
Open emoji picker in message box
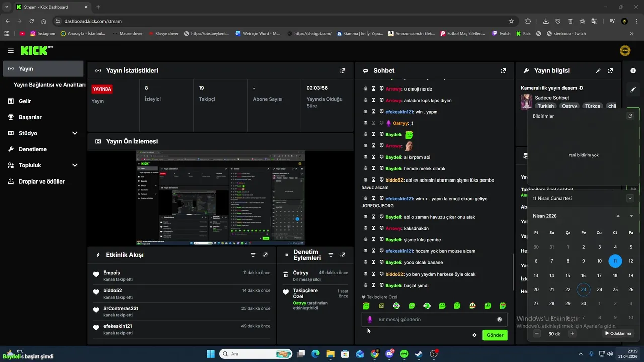click(x=499, y=319)
